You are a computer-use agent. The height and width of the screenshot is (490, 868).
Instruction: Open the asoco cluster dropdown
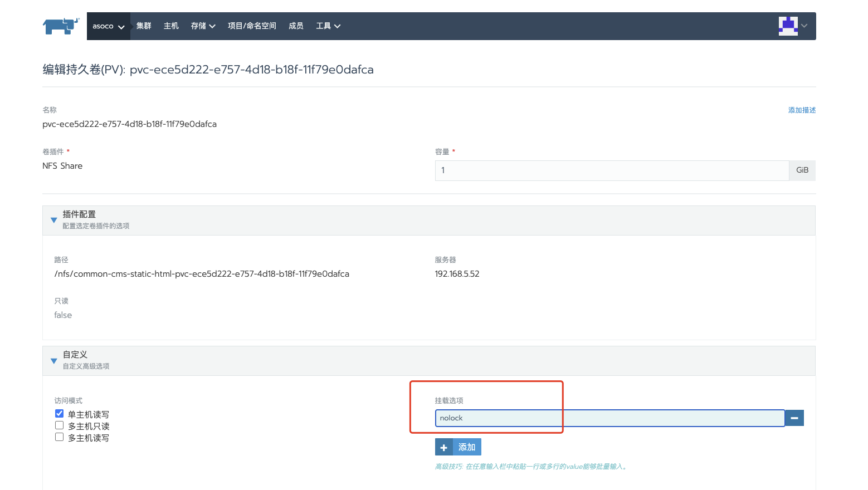coord(109,26)
